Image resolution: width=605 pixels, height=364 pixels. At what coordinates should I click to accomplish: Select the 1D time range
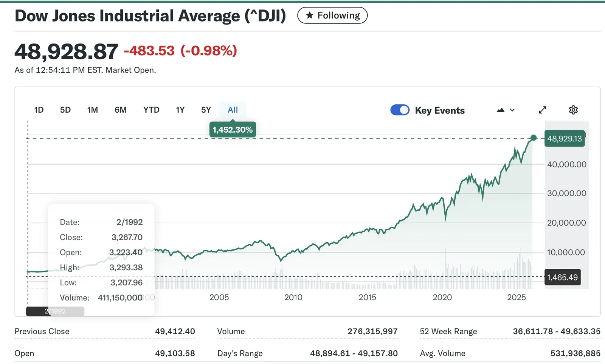(39, 110)
